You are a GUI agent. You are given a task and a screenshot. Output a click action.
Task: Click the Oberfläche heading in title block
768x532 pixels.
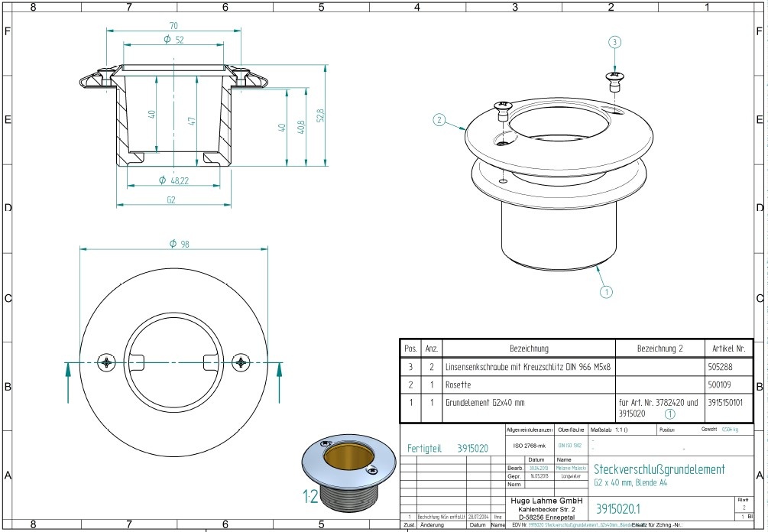point(571,430)
